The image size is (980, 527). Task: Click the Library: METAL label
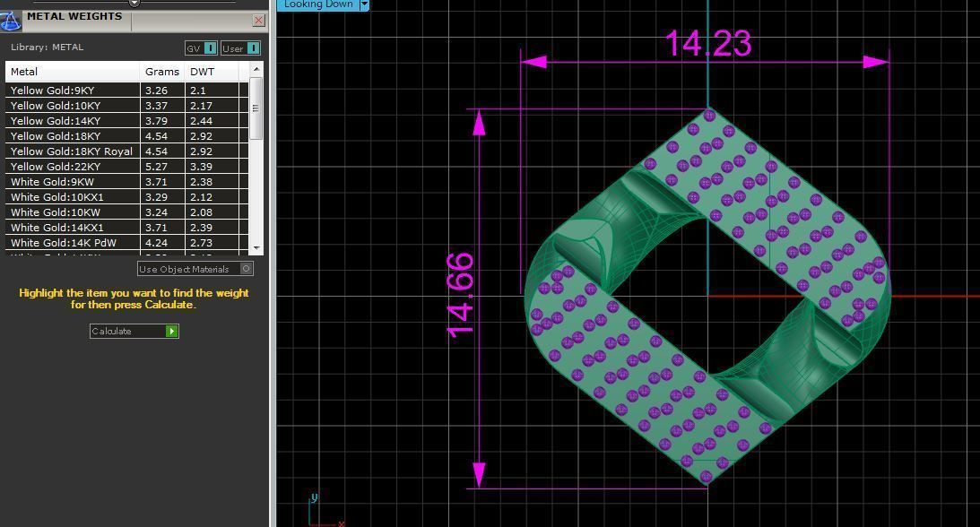(x=47, y=47)
